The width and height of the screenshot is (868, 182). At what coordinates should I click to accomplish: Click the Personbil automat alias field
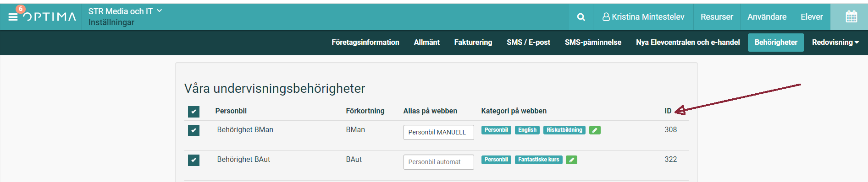point(439,162)
